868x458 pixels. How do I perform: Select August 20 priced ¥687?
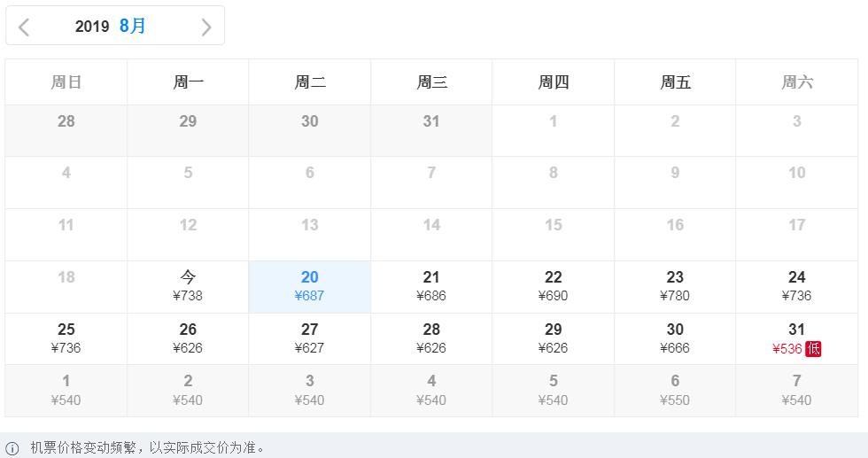pyautogui.click(x=309, y=286)
